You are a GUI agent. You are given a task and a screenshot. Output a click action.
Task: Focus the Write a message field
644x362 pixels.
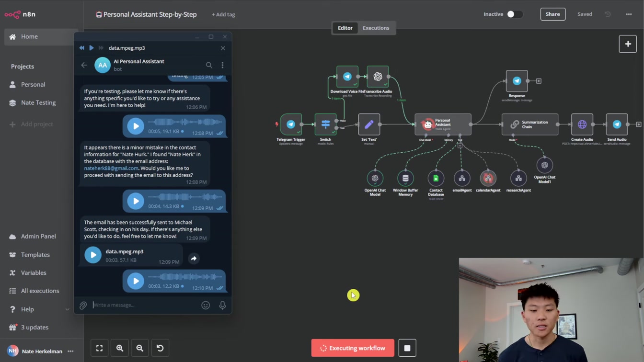click(x=145, y=305)
